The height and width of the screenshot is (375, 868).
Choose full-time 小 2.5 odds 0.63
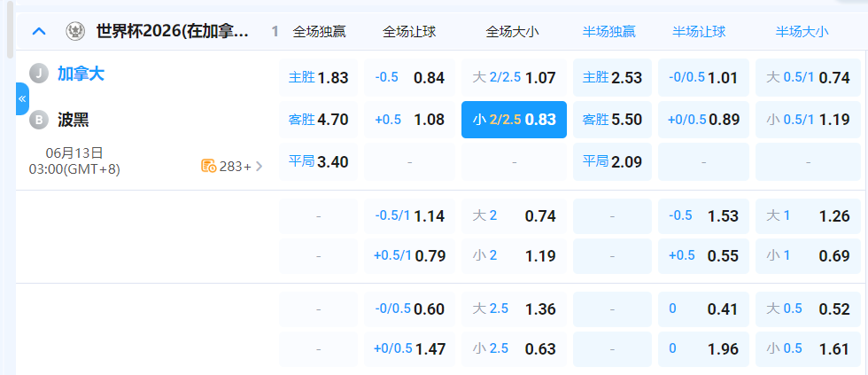point(515,349)
